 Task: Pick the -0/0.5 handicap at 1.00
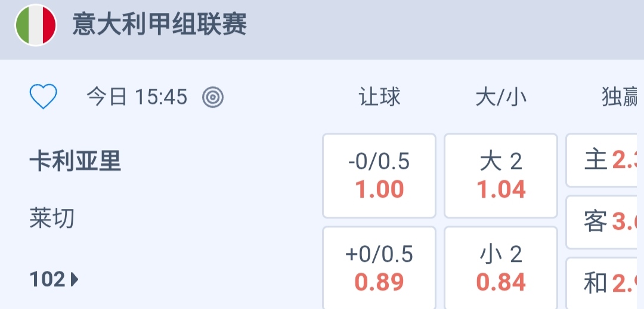[x=379, y=176]
